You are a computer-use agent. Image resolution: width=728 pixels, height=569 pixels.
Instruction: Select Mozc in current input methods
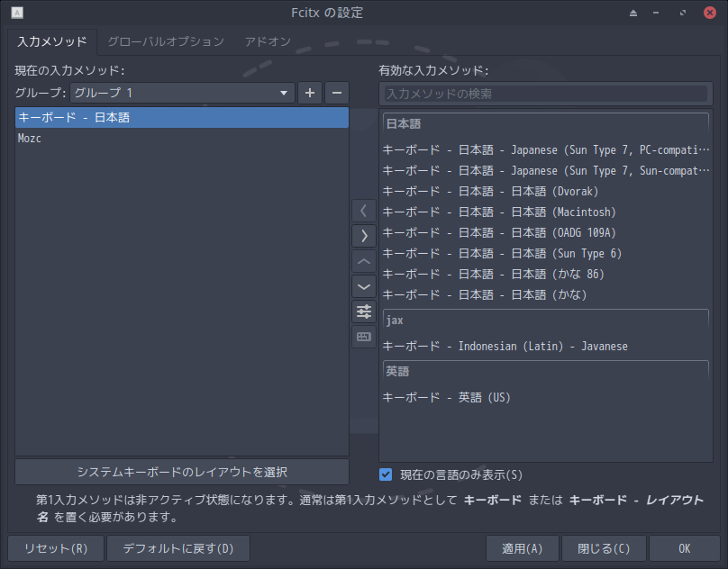tap(182, 139)
